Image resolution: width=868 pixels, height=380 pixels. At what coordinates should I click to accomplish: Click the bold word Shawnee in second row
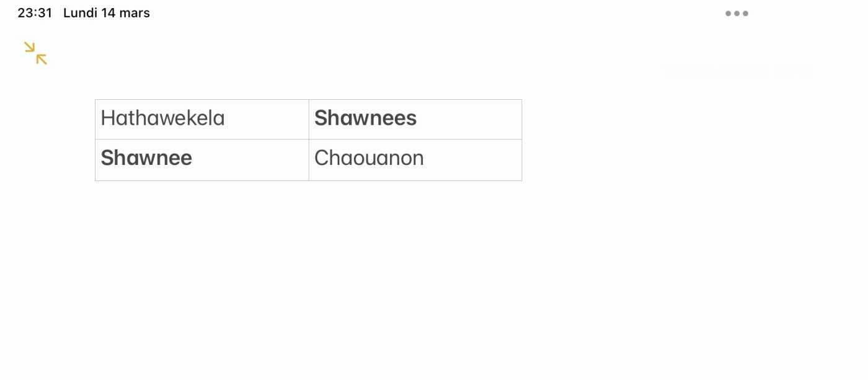[146, 158]
